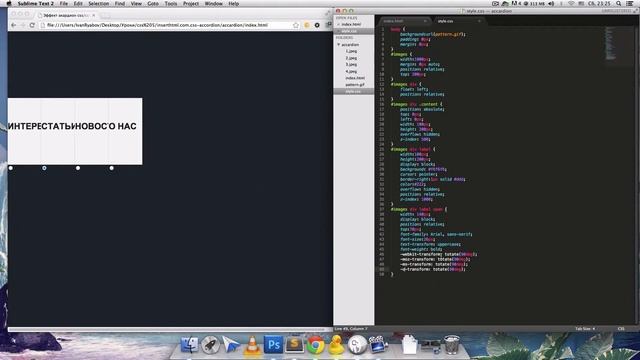This screenshot has height=360, width=640.
Task: Switch to the index.html editor tab
Action: coord(403,21)
